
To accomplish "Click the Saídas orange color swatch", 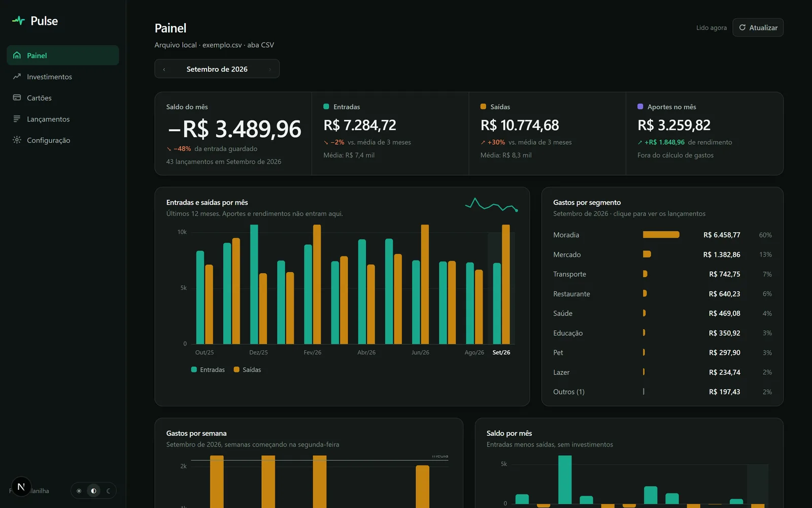I will (483, 107).
